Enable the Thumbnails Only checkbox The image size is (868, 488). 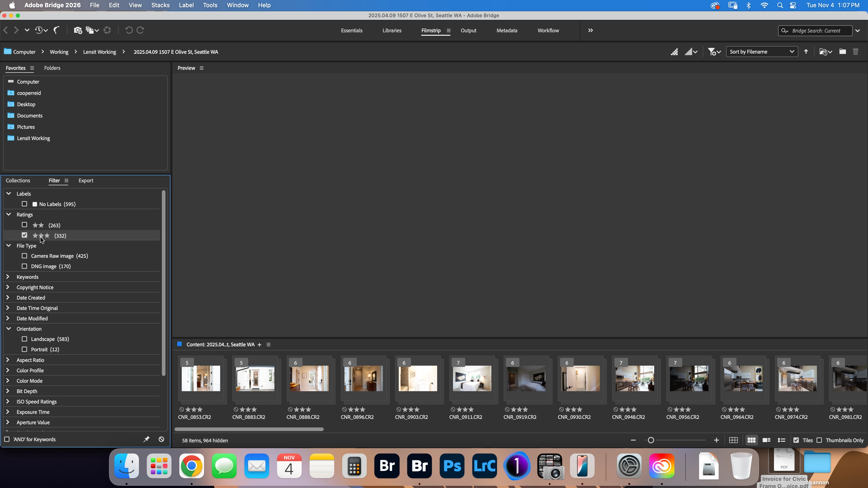point(819,440)
